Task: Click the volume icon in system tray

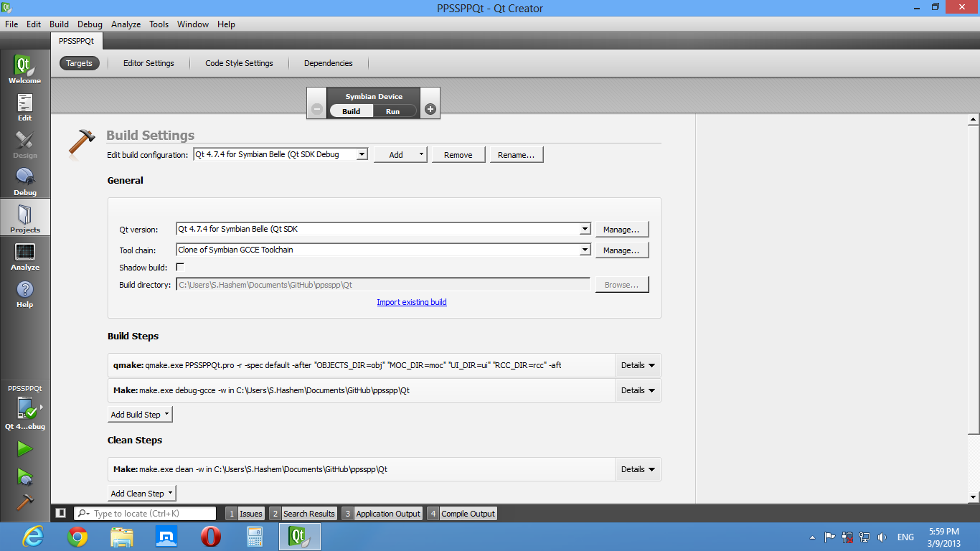Action: coord(882,537)
